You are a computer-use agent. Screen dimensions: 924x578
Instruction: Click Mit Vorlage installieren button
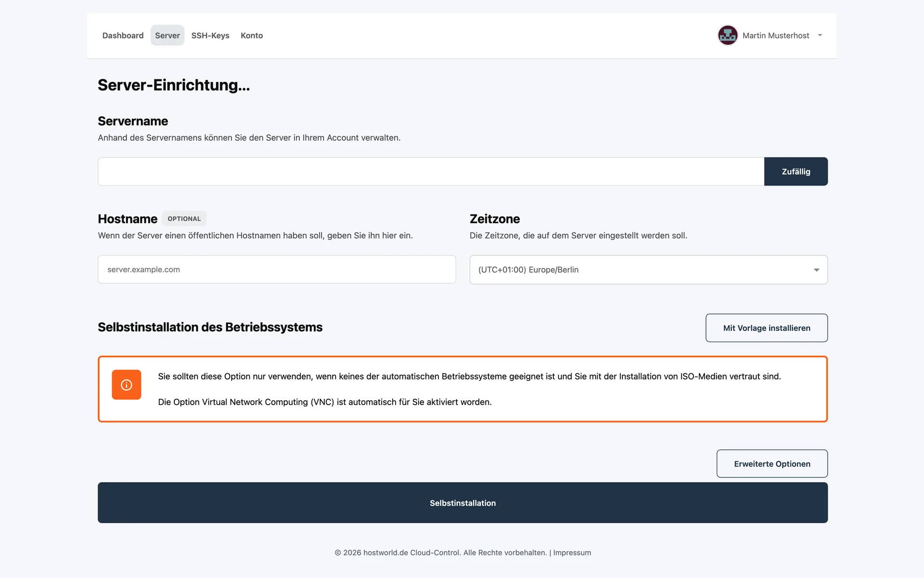(767, 328)
